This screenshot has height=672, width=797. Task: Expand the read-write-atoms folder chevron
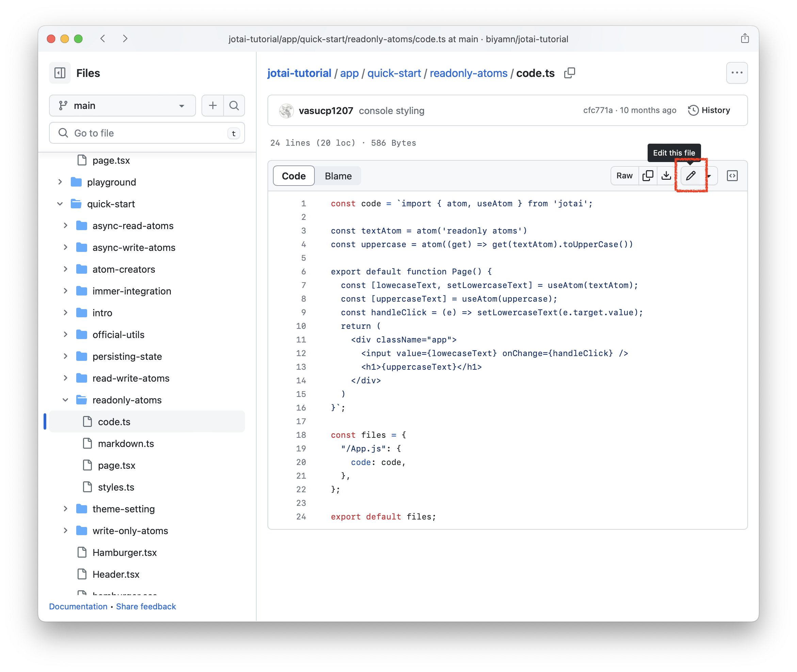[65, 378]
